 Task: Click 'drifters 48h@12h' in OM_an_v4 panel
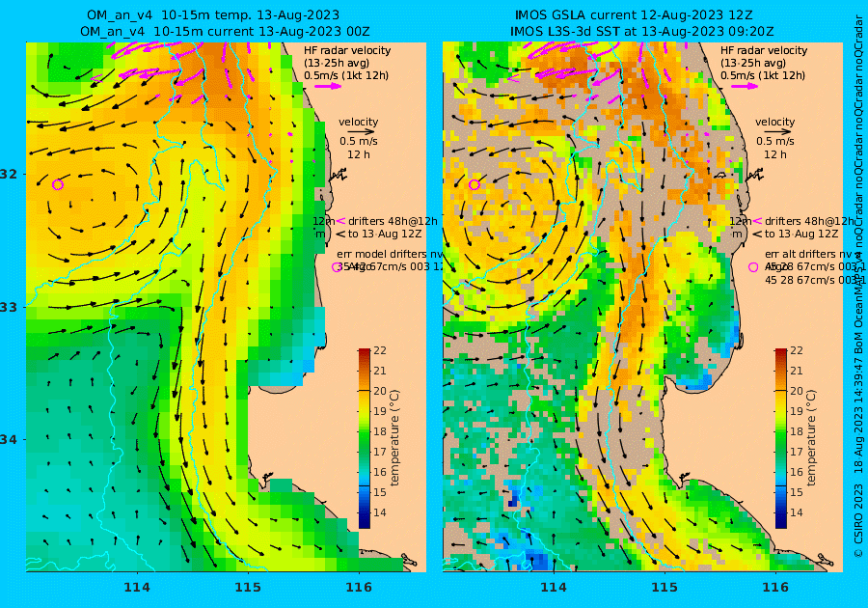coord(393,221)
